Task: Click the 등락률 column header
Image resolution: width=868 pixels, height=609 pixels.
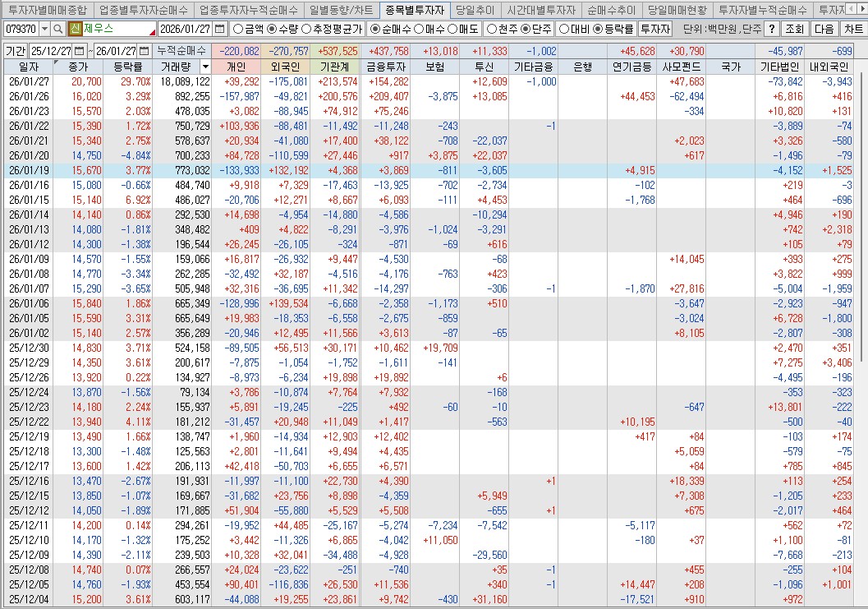Action: click(127, 67)
